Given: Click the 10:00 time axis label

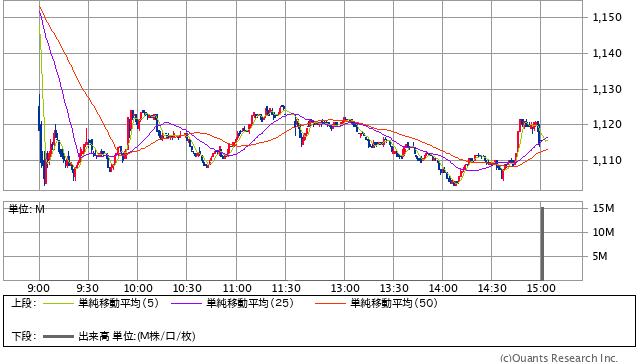Looking at the screenshot, I should tap(138, 288).
